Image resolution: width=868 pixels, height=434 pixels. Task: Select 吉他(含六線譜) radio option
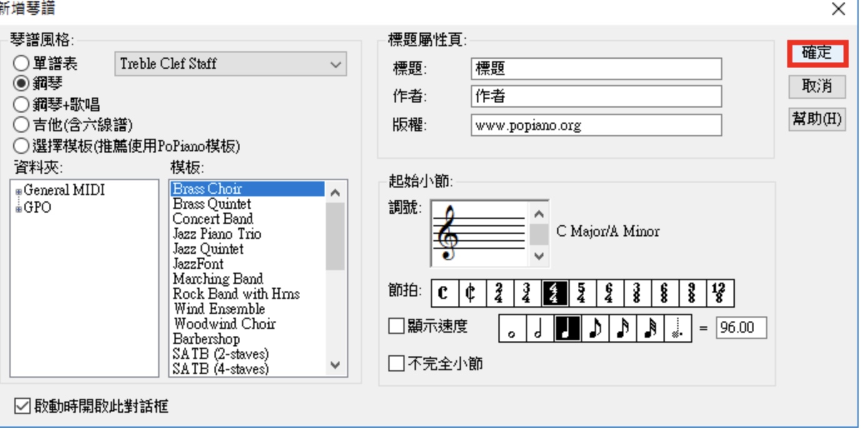coord(22,124)
